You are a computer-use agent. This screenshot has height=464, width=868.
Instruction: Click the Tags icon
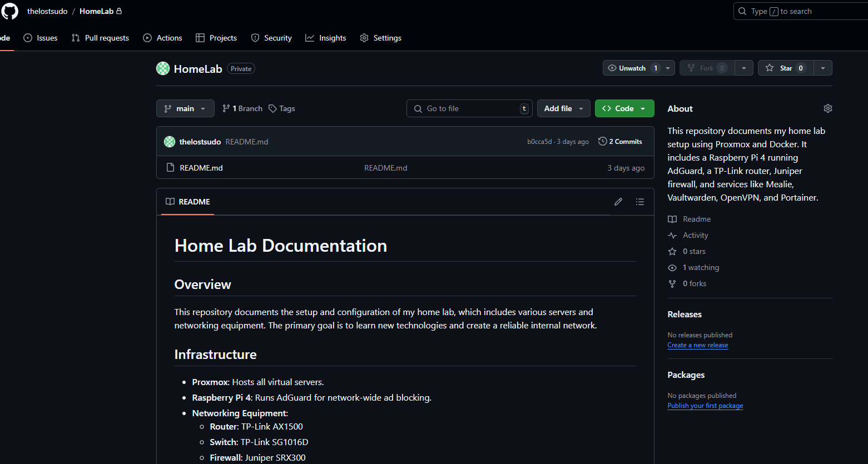pos(272,108)
